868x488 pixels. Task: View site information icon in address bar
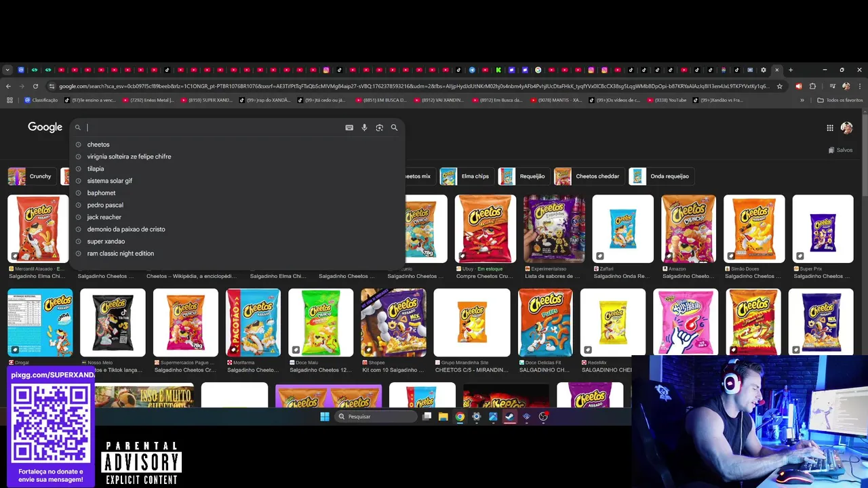tap(52, 86)
